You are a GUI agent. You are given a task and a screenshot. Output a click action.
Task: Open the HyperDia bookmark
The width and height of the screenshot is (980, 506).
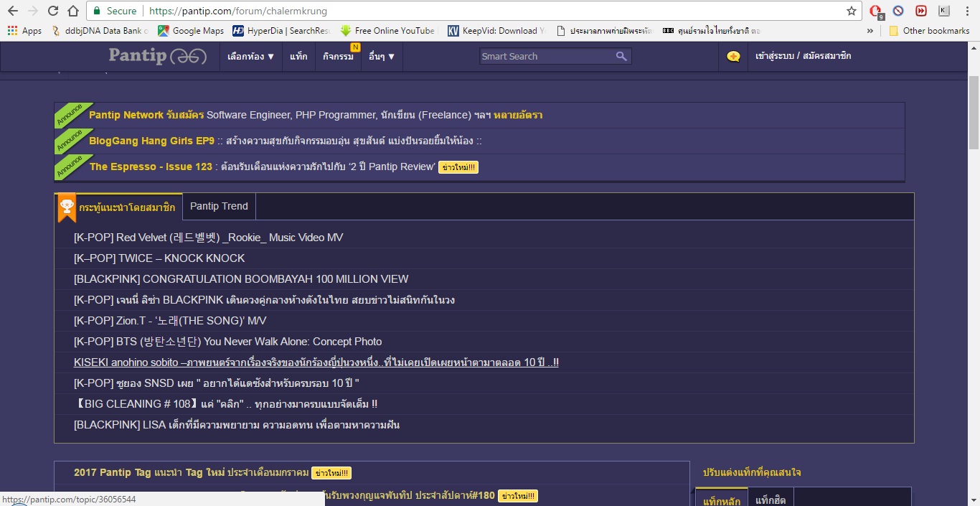click(x=281, y=31)
